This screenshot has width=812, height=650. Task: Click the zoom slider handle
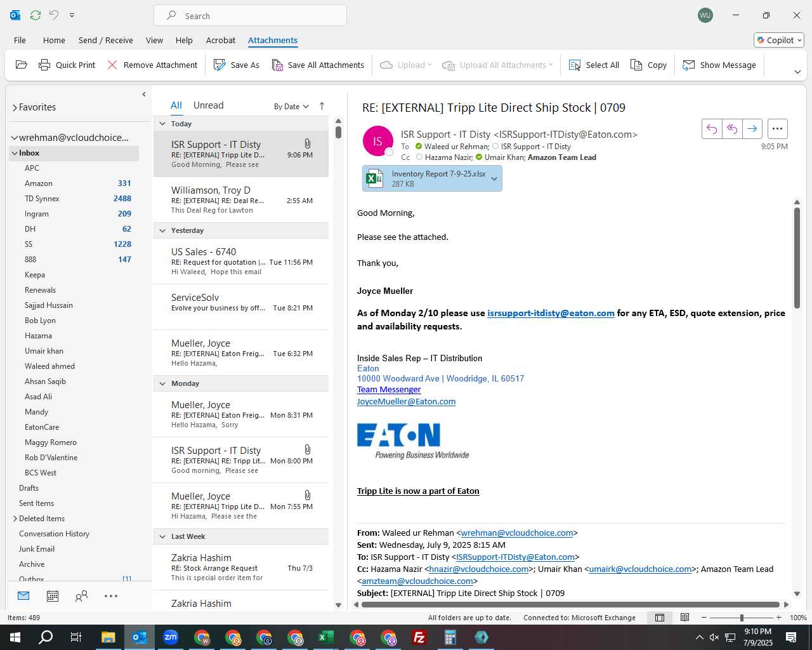click(x=742, y=618)
